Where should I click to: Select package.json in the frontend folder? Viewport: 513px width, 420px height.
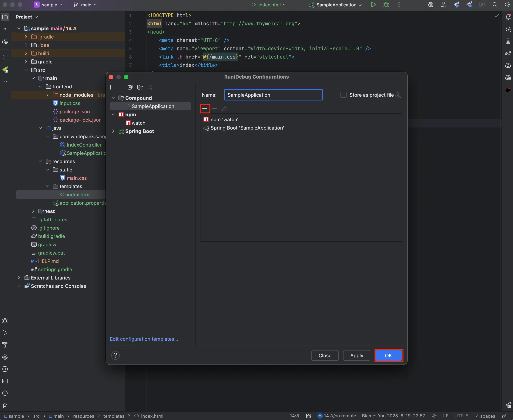coord(75,111)
